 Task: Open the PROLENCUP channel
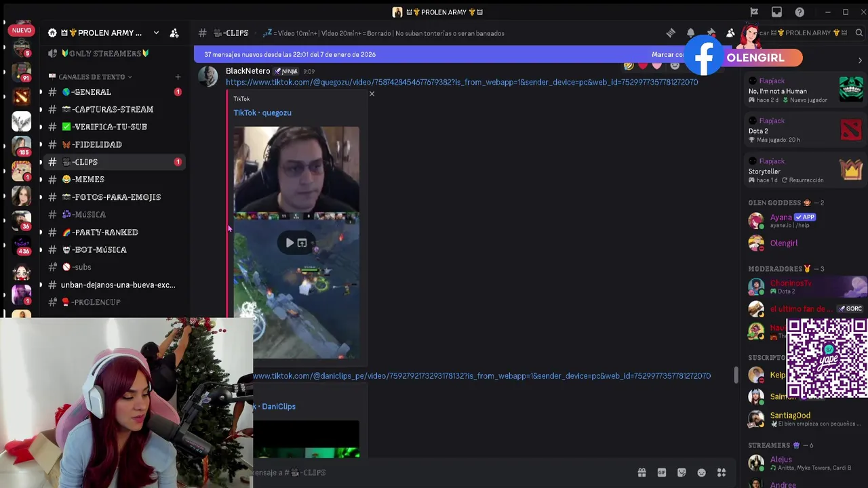[114, 302]
